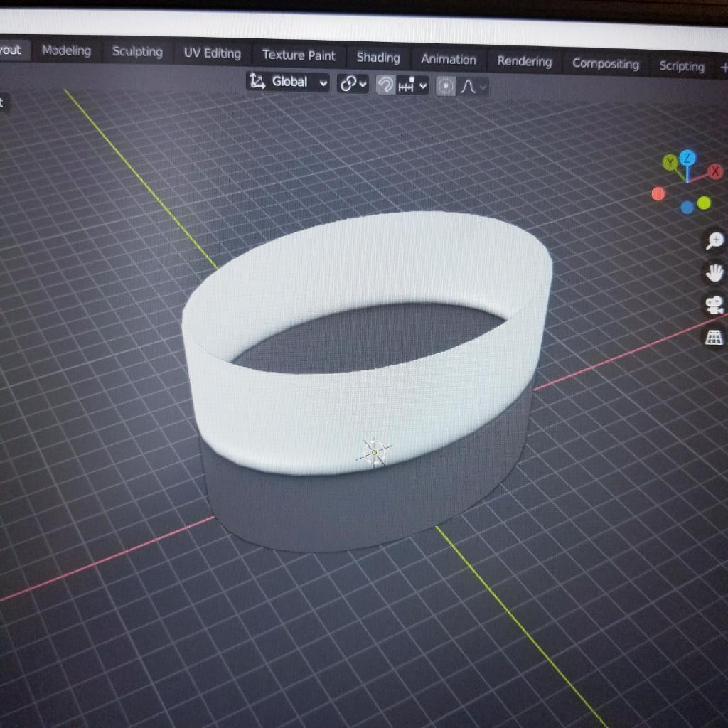
Task: Toggle proportional editing in the header
Action: coord(446,86)
